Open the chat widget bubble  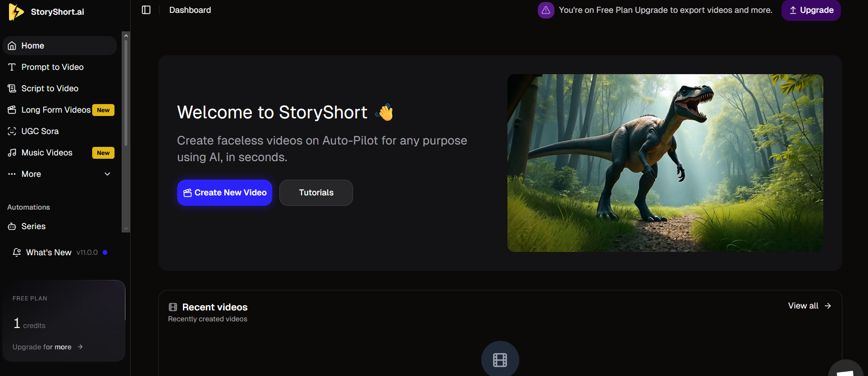tap(846, 368)
